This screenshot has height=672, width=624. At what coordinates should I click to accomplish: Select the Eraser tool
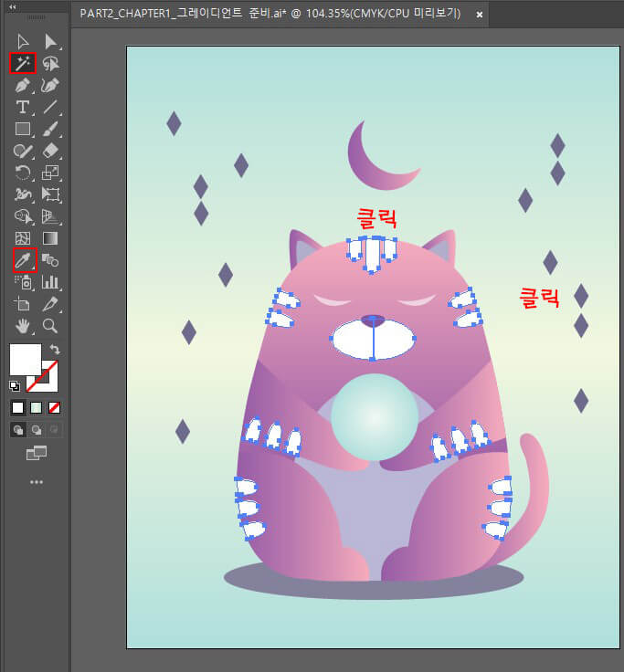coord(50,151)
